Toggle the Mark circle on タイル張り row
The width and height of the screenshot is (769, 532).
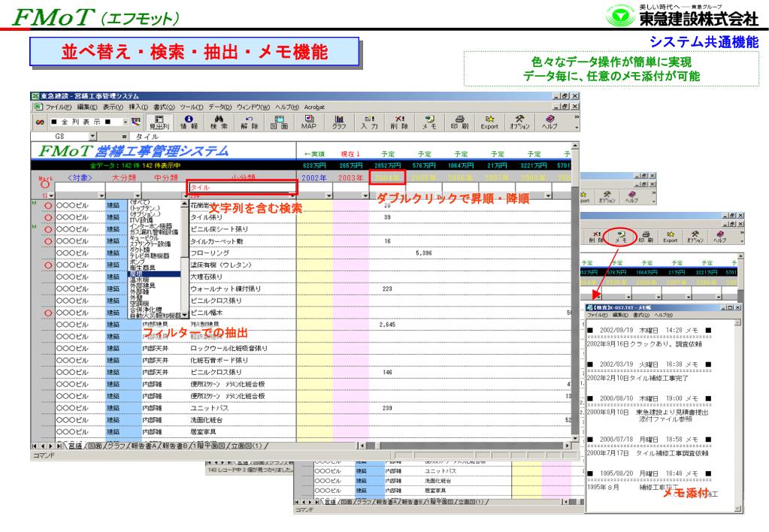(x=48, y=217)
